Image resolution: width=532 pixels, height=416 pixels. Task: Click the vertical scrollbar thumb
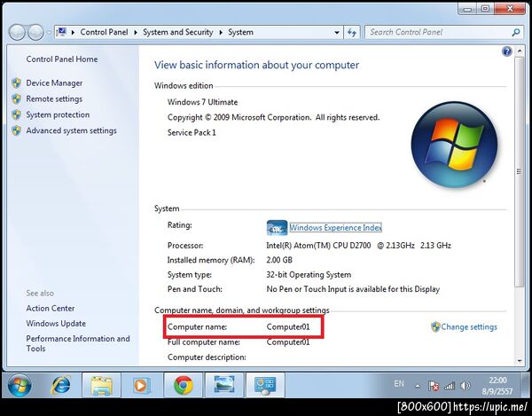(519, 172)
